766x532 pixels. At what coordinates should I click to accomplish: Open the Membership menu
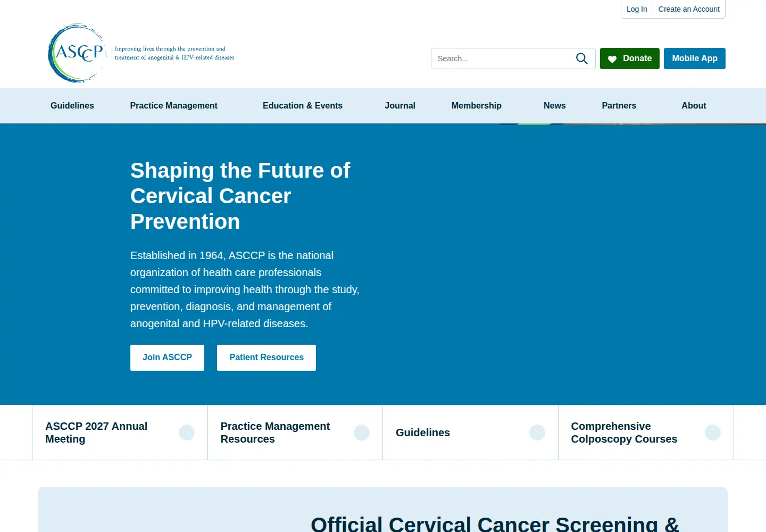coord(477,106)
